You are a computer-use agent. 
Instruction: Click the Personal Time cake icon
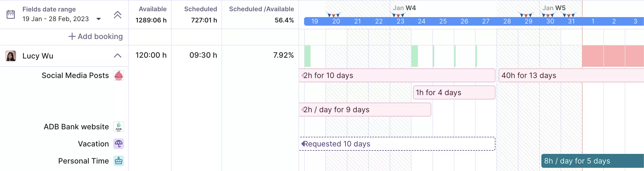point(119,161)
